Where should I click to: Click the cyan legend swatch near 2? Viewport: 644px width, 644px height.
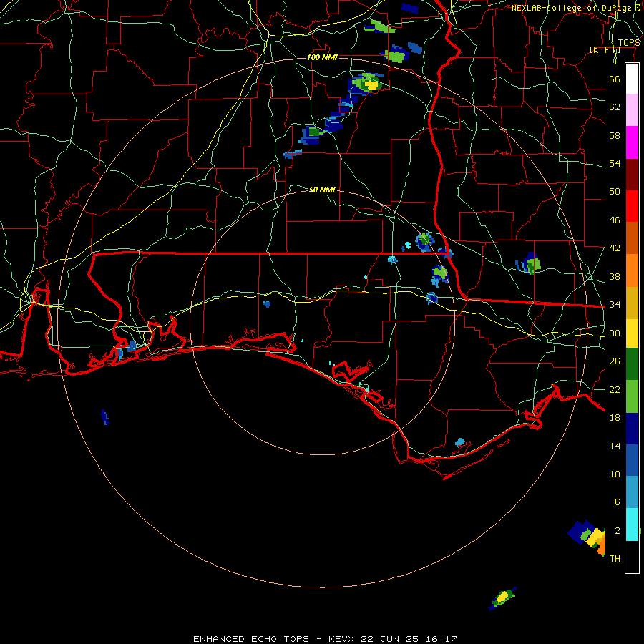[x=632, y=524]
